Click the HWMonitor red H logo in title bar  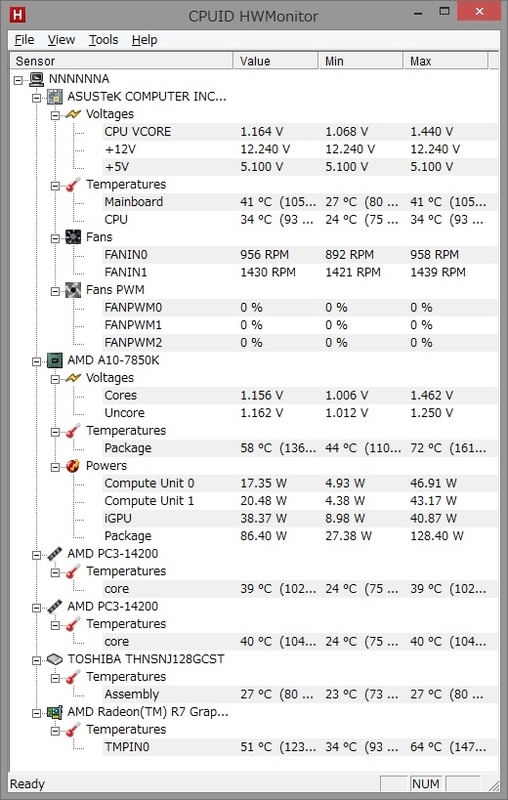17,15
